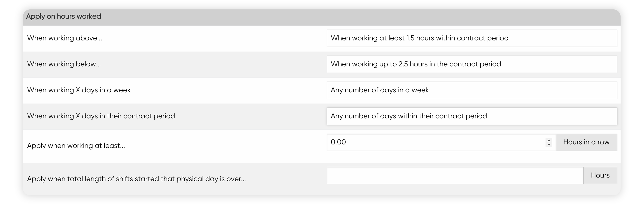Click the 'When working above...' label

click(x=64, y=38)
